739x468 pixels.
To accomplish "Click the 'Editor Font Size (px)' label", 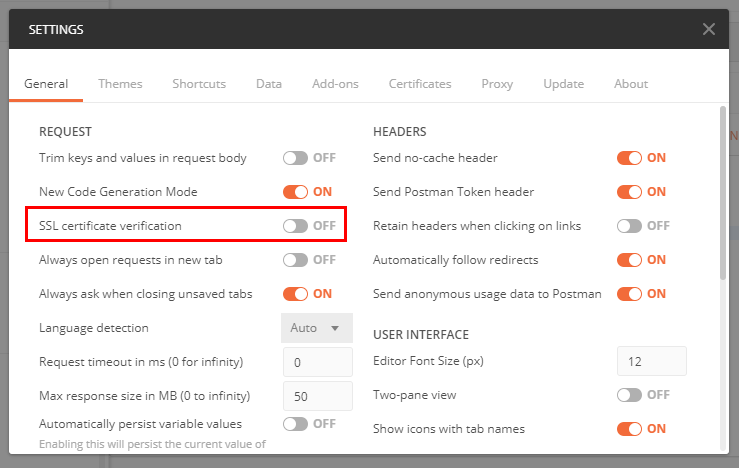I will click(x=428, y=361).
